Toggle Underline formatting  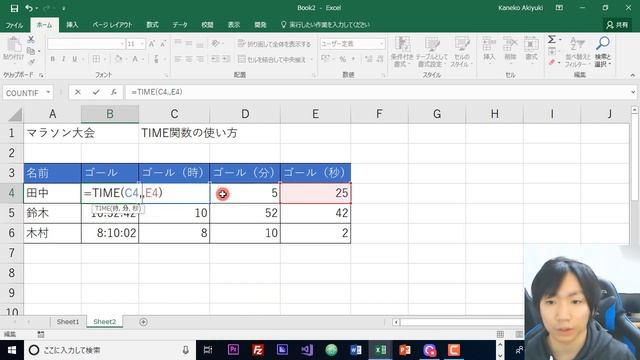pyautogui.click(x=75, y=59)
